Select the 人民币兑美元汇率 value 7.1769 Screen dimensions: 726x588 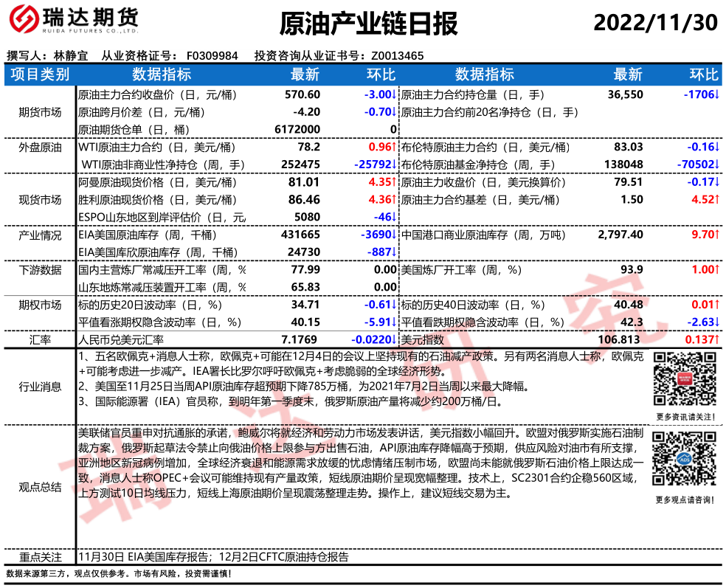pyautogui.click(x=302, y=339)
